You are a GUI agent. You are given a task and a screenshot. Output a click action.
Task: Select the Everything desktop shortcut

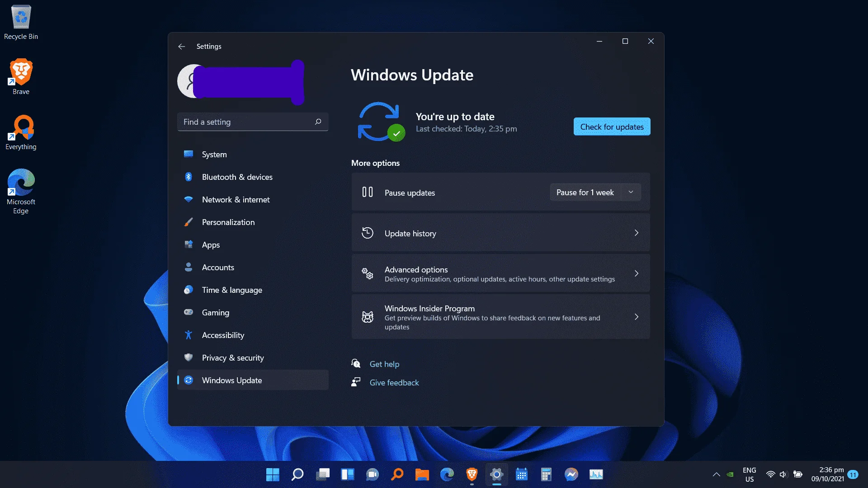click(21, 132)
